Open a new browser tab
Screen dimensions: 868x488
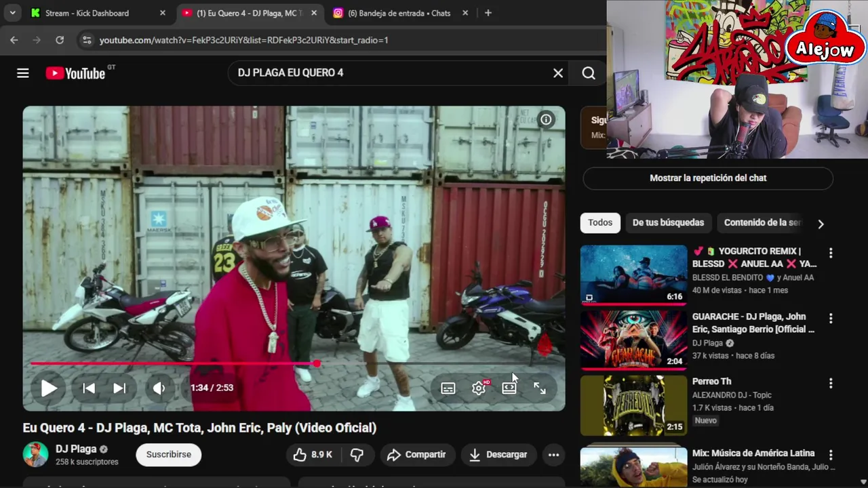[488, 13]
